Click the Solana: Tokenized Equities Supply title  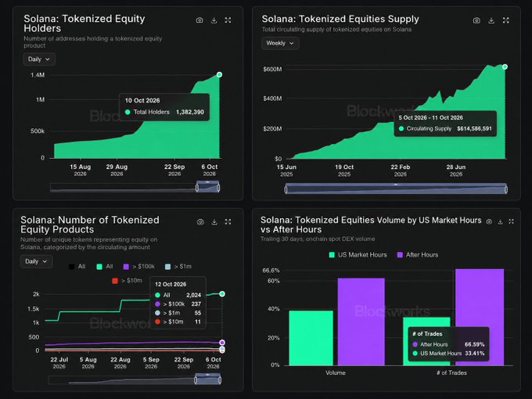tap(340, 19)
